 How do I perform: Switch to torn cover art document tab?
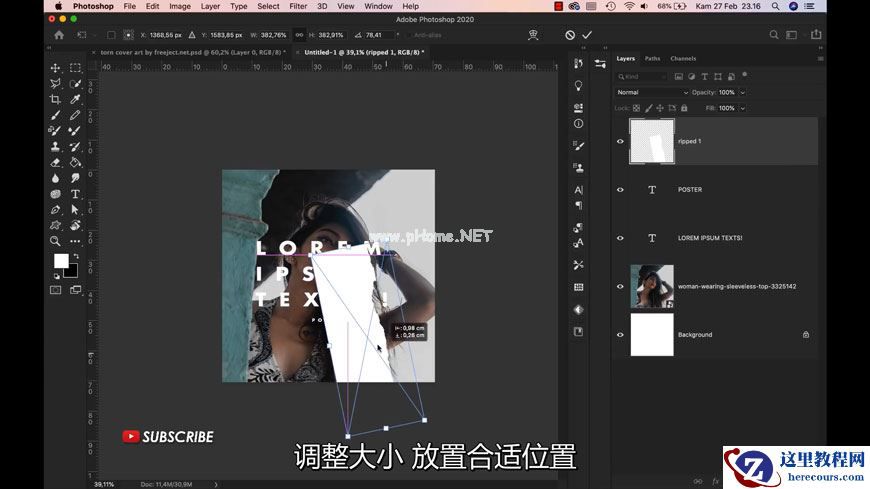[192, 52]
